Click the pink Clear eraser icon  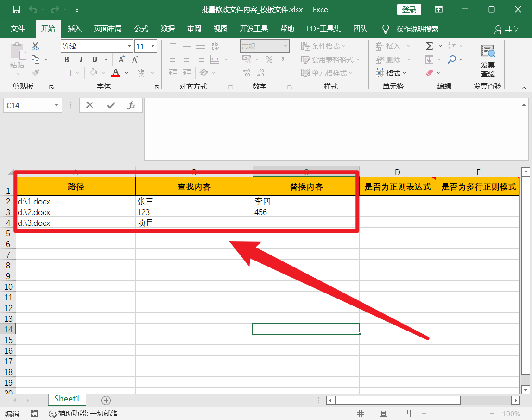(429, 73)
